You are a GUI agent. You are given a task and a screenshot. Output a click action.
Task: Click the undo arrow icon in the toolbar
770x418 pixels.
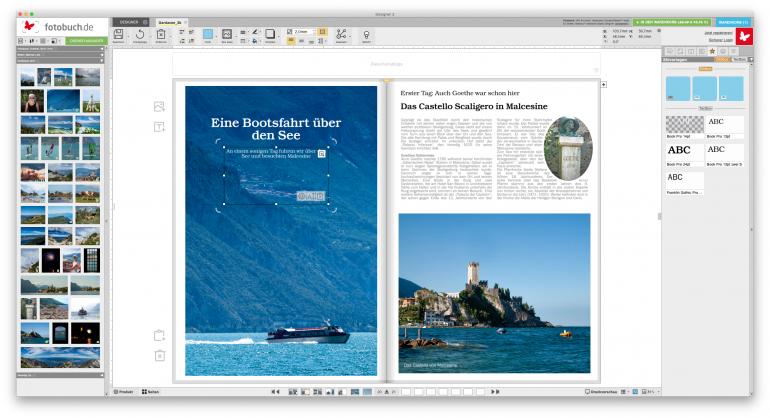[x=140, y=34]
